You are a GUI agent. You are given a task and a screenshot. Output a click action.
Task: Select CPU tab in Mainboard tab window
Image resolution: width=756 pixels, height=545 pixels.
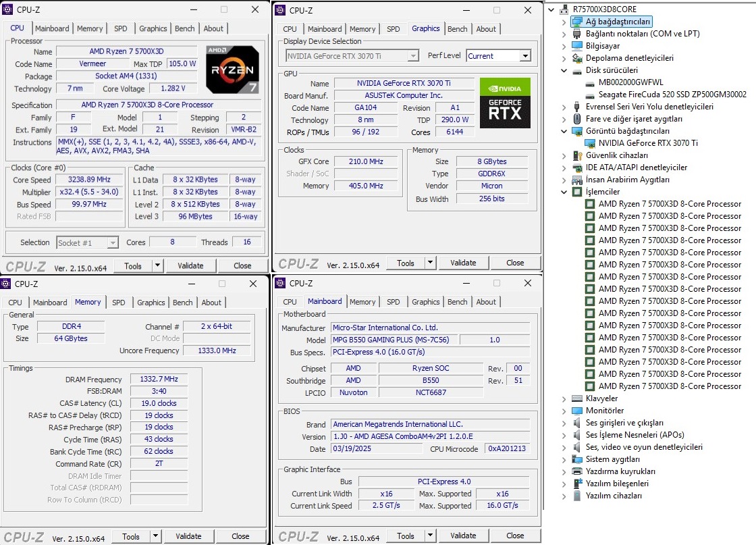(290, 302)
